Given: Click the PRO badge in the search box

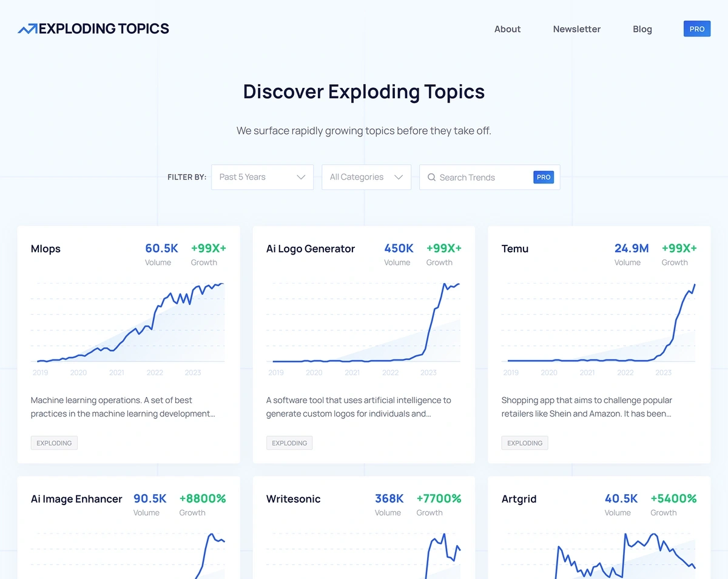Looking at the screenshot, I should [x=544, y=177].
